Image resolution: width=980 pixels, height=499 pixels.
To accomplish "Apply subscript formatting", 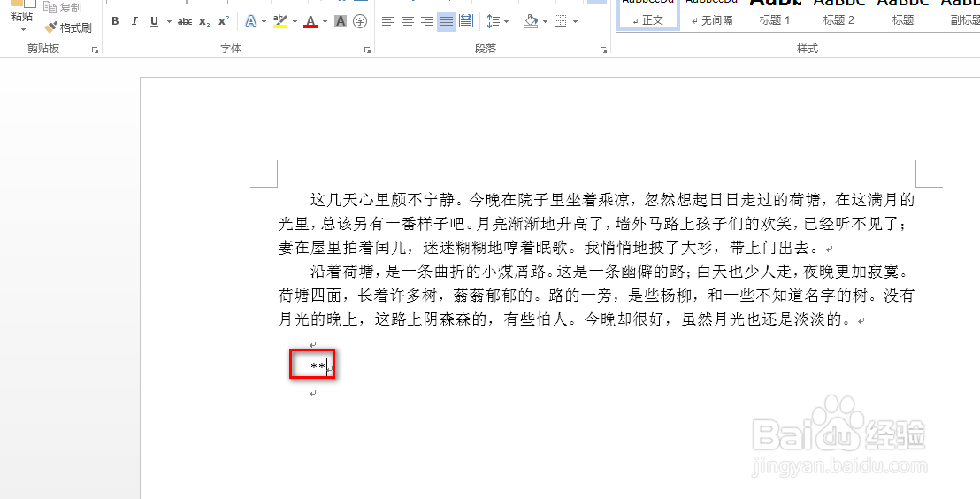I will pyautogui.click(x=204, y=22).
